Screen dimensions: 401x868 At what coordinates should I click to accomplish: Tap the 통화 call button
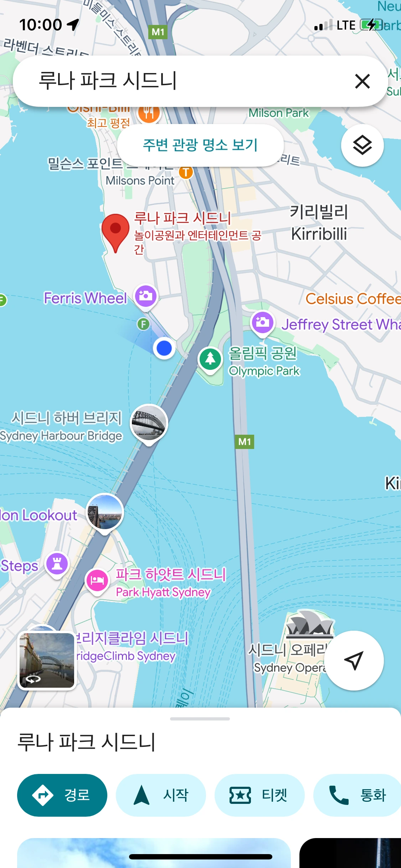[x=357, y=795]
